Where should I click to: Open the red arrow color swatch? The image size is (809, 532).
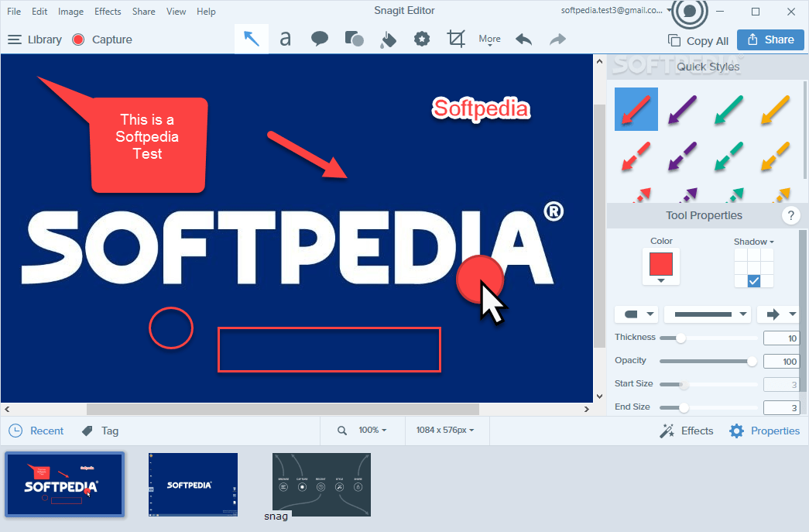pos(660,266)
